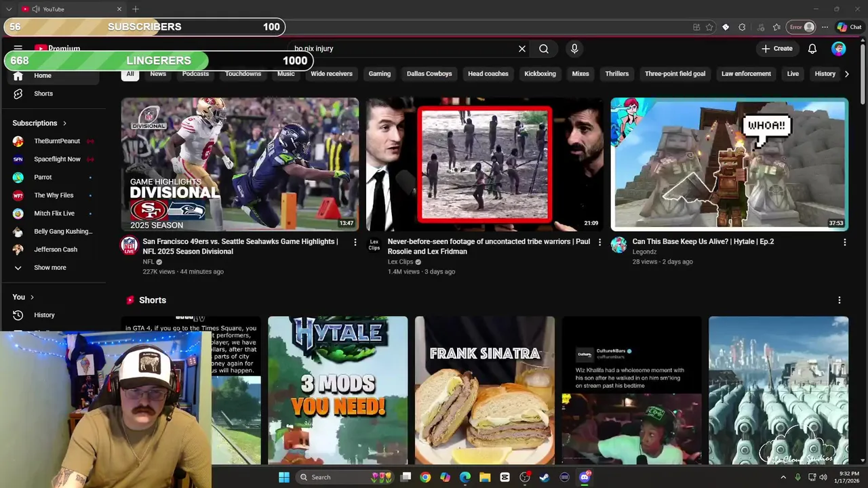Click the Create button
This screenshot has height=488, width=868.
coord(777,49)
